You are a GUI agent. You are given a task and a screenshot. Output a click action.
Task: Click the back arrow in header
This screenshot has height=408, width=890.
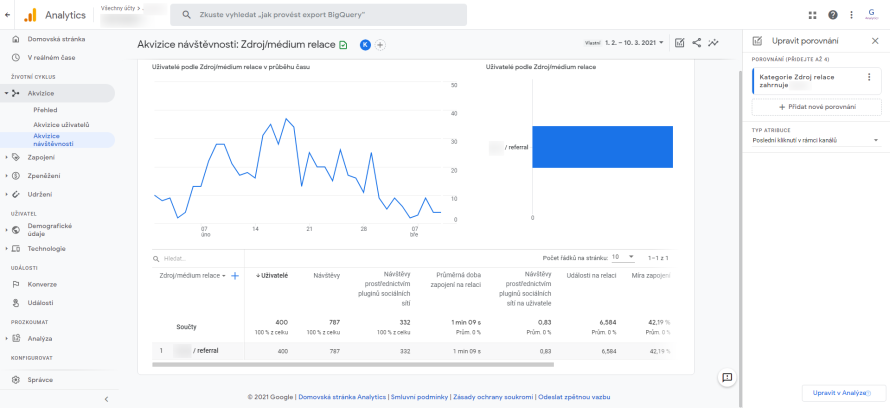(x=7, y=15)
